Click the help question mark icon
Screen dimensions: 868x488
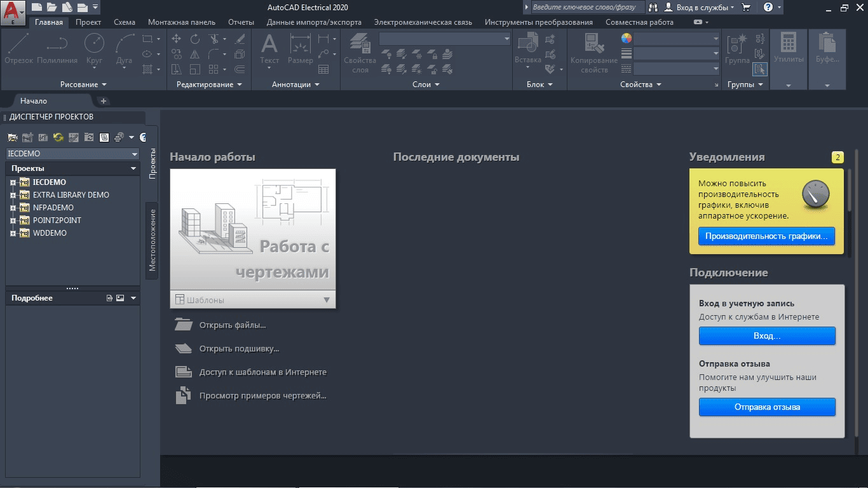(x=768, y=8)
